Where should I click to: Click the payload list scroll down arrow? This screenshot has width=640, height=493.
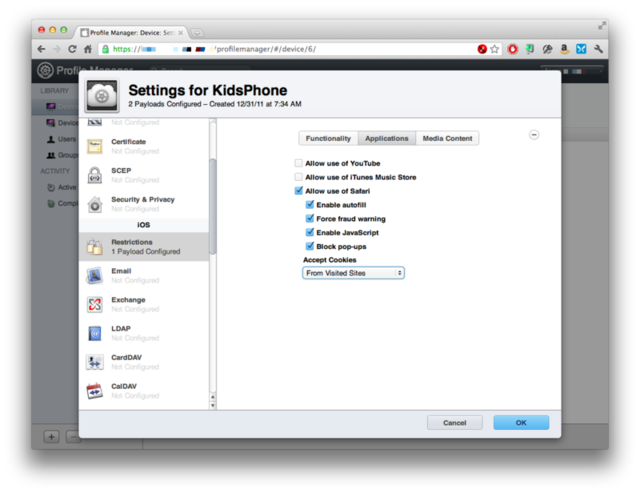[x=213, y=405]
